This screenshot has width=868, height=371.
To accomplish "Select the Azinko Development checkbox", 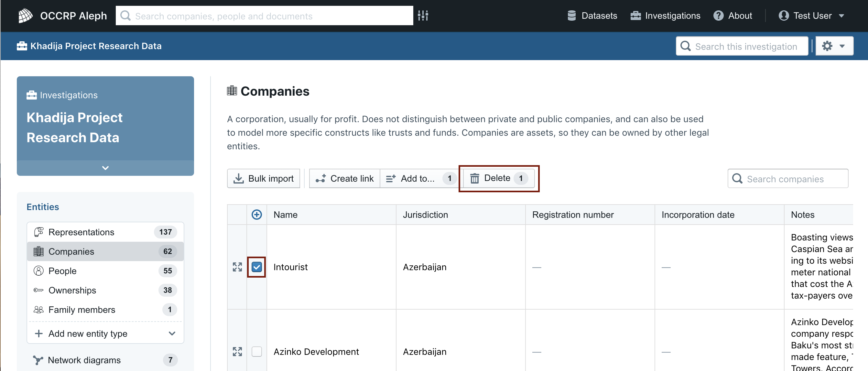I will tap(257, 352).
